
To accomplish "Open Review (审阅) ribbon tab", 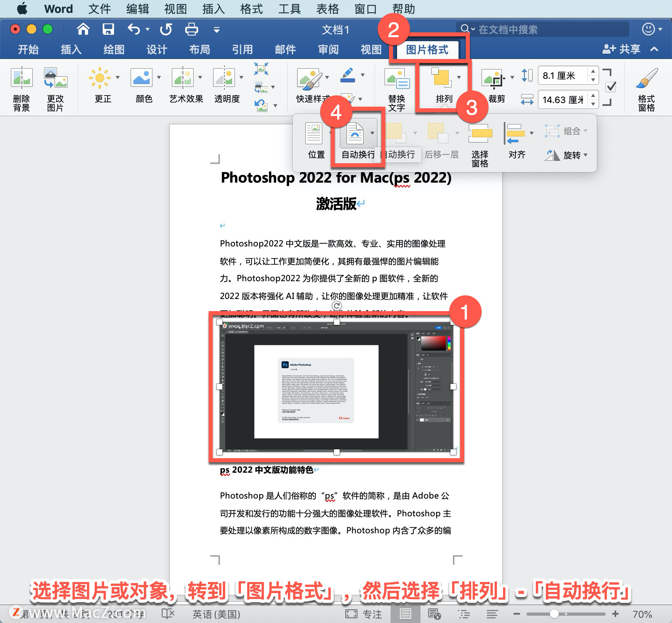I will [x=328, y=50].
